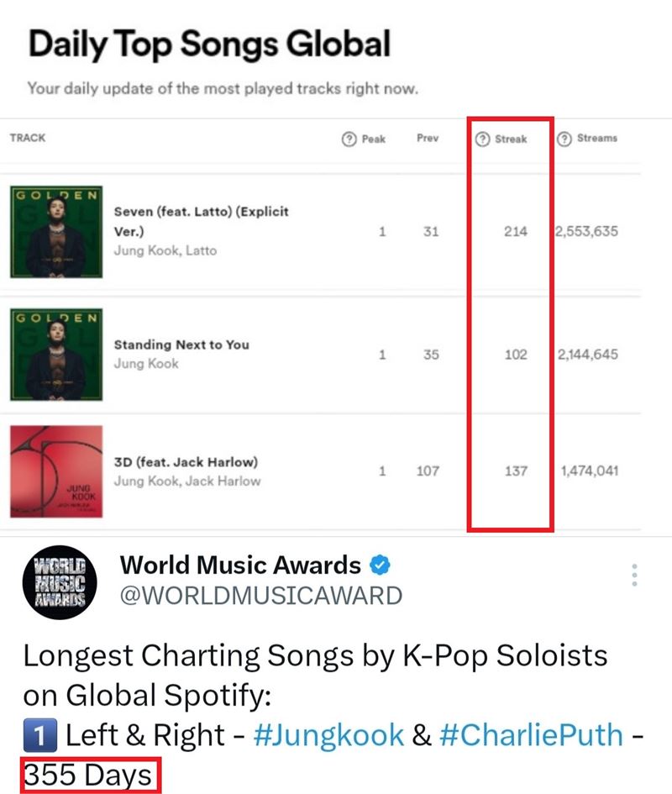
Task: Click the World Music Awards verified badge
Action: click(381, 565)
